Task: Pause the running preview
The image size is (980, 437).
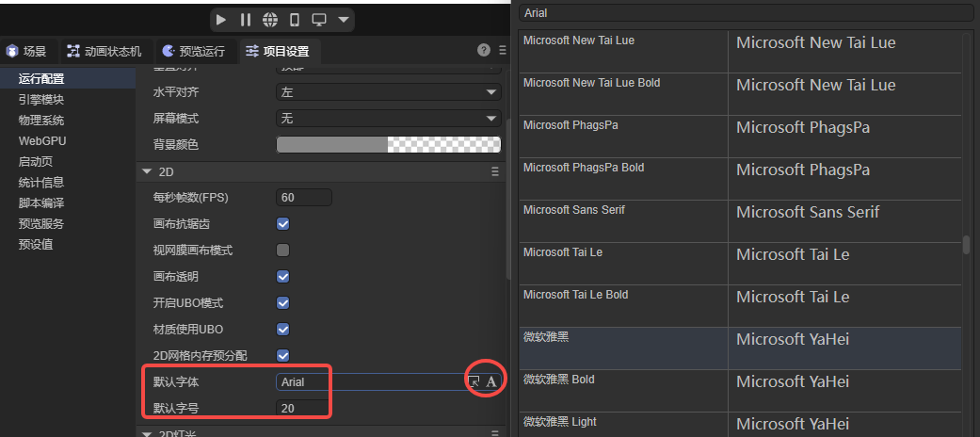Action: click(x=246, y=19)
